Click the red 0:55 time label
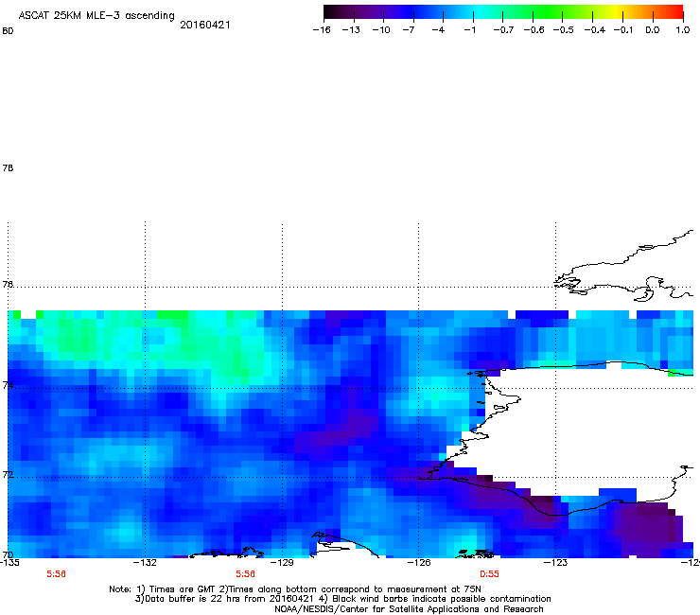This screenshot has width=700, height=615. click(489, 574)
